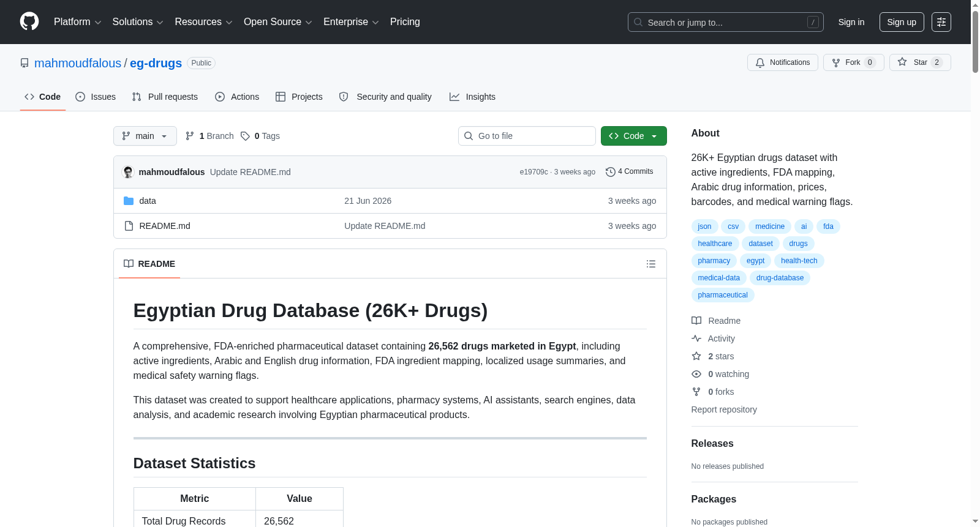Click the README.md file icon

(129, 226)
